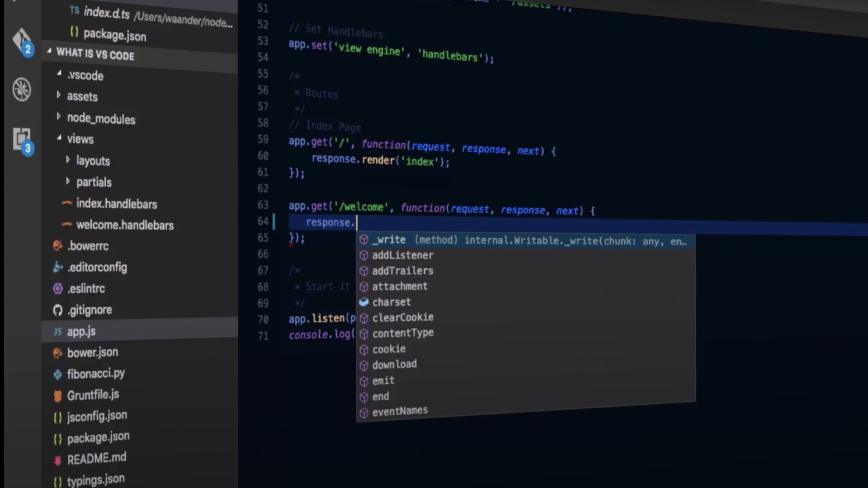Expand the node_modules folder
This screenshot has height=488, width=868.
click(x=58, y=117)
